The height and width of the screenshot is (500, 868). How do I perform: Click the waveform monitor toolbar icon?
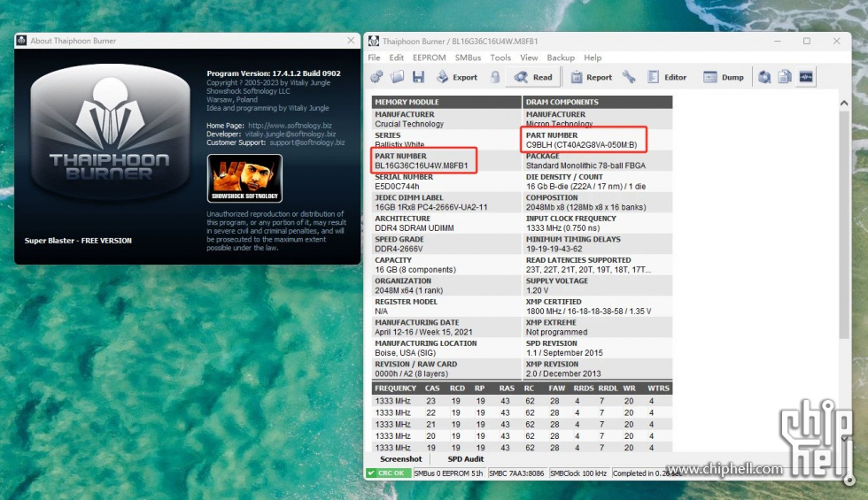tap(806, 77)
